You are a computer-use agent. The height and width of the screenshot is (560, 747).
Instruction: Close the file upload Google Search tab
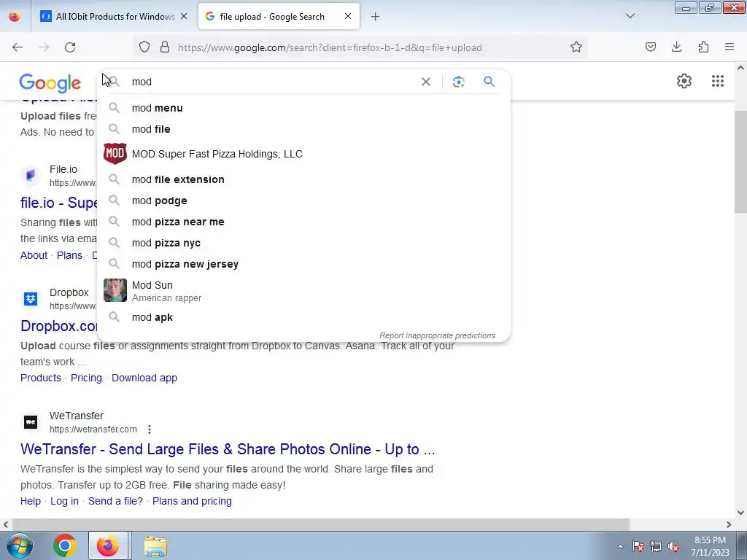(x=348, y=17)
